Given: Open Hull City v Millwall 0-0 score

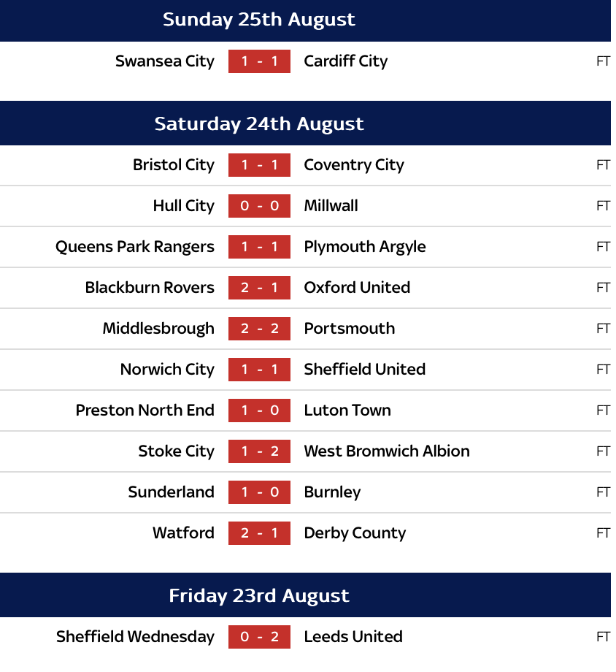Looking at the screenshot, I should click(259, 206).
